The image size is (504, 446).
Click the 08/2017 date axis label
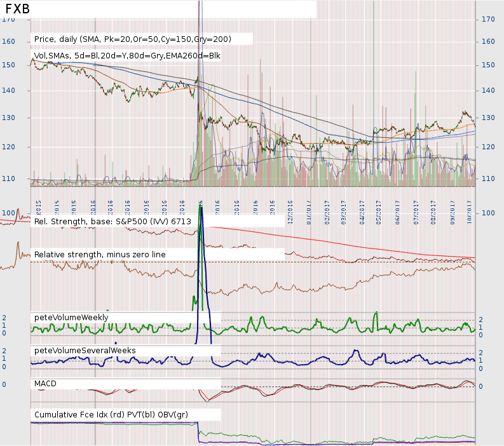(x=433, y=212)
